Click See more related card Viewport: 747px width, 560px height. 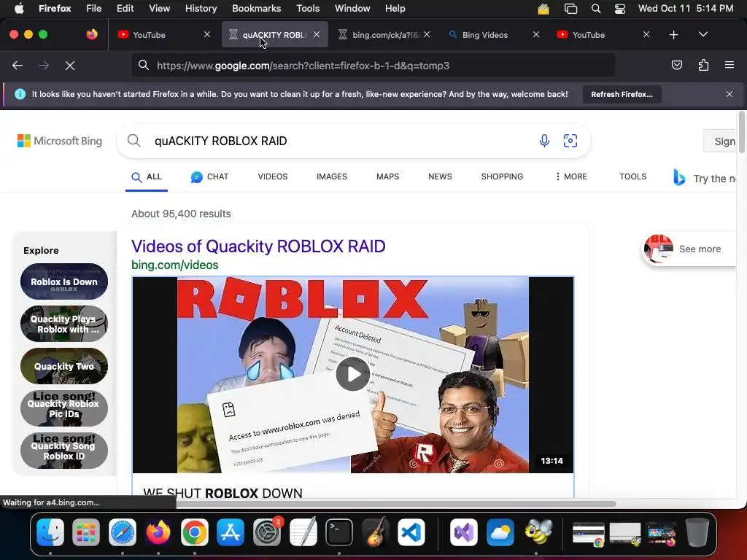689,249
